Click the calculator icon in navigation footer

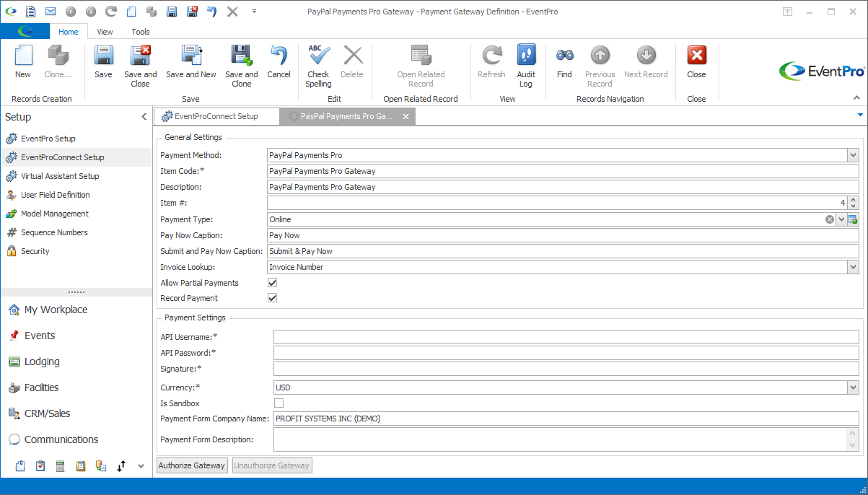tap(61, 466)
